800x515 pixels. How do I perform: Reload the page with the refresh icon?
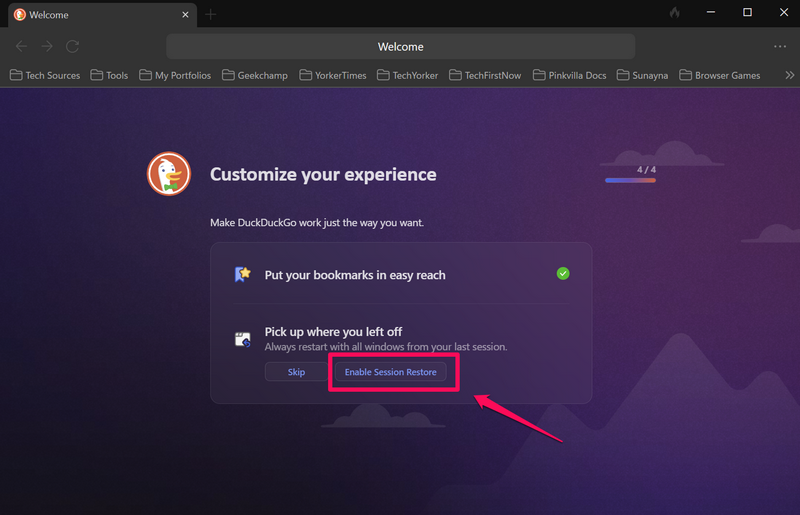click(x=73, y=47)
